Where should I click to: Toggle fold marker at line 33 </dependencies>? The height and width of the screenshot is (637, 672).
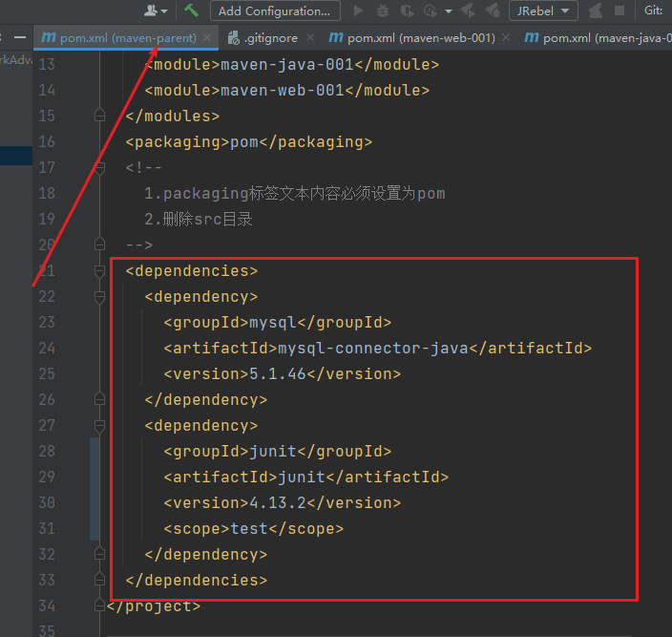point(99,580)
